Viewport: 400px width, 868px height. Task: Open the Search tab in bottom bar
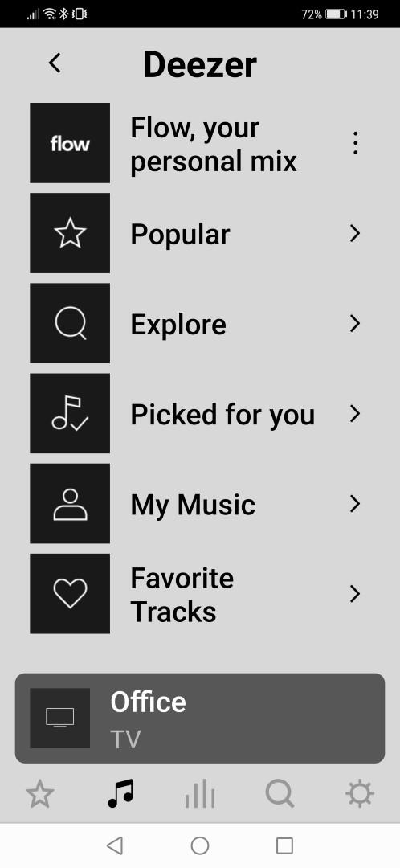pyautogui.click(x=280, y=794)
